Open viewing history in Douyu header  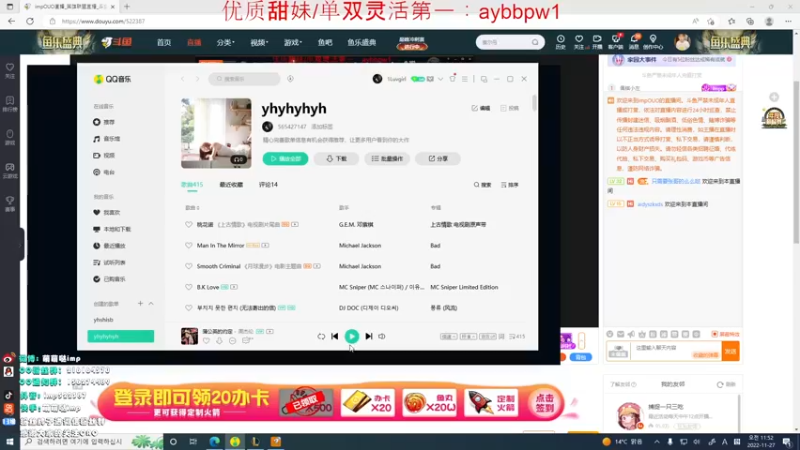pyautogui.click(x=560, y=42)
